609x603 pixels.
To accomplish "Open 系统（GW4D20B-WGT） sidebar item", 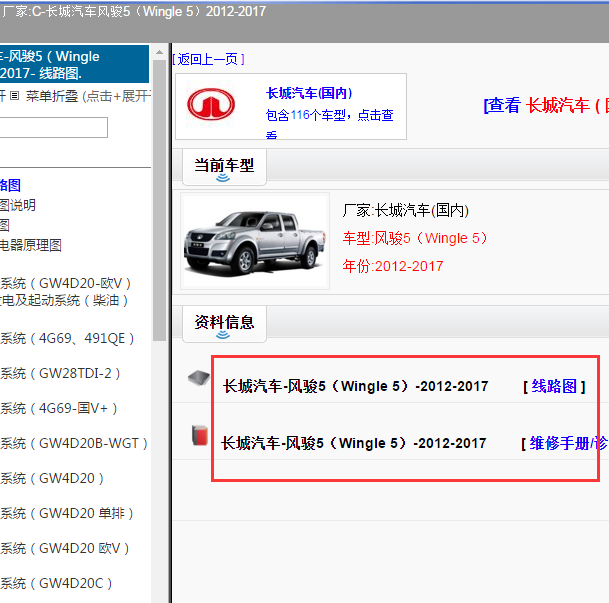I will pos(74,443).
